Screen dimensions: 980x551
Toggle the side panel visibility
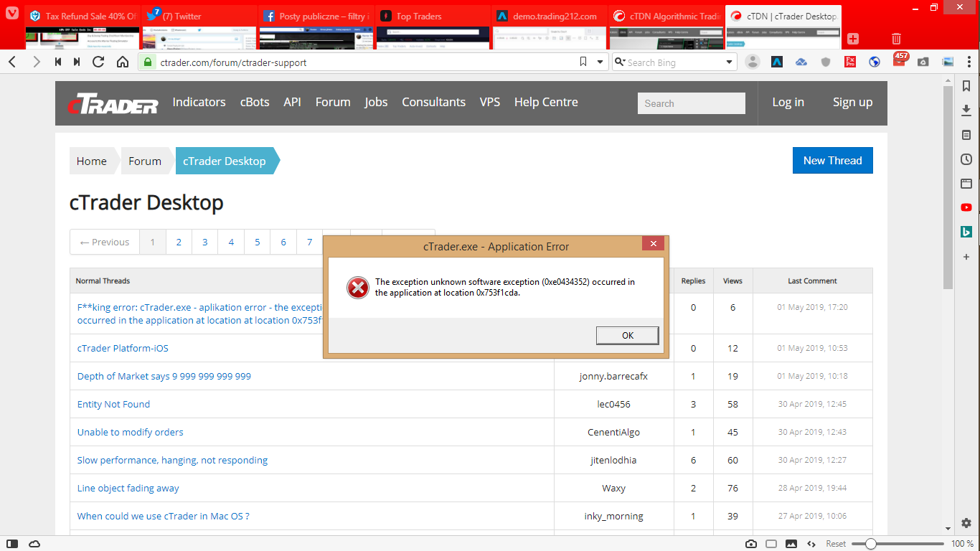pos(12,543)
